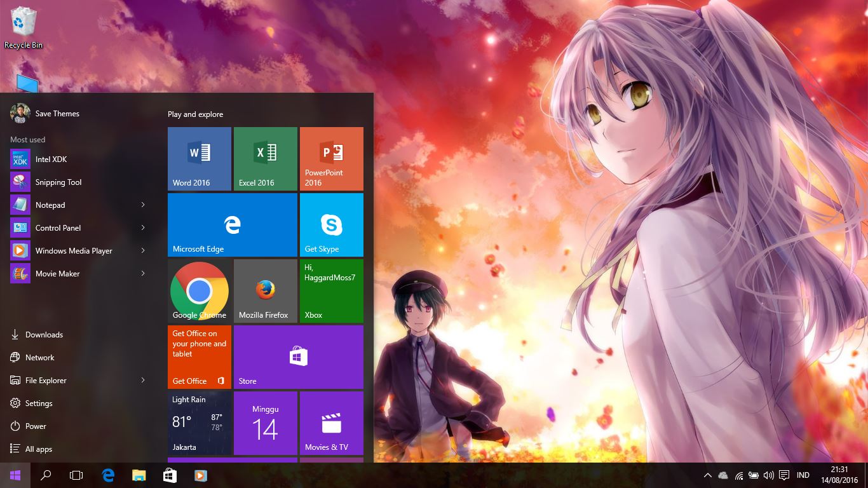Expand Windows Media Player jump list arrow
This screenshot has height=488, width=868.
143,250
